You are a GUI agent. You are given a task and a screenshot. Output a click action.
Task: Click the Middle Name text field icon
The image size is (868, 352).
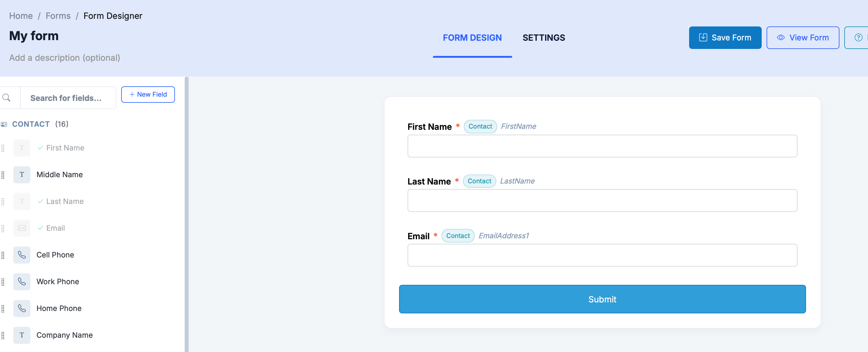[22, 175]
